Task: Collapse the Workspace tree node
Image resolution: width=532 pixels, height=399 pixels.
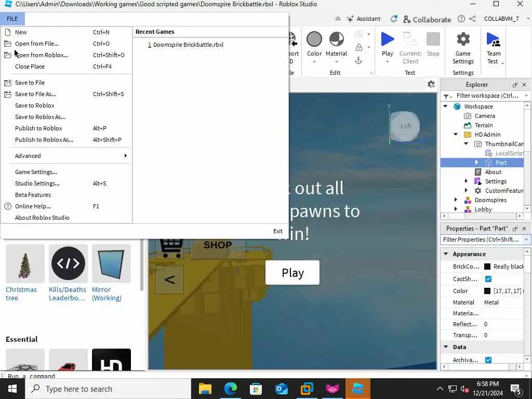Action: 445,106
